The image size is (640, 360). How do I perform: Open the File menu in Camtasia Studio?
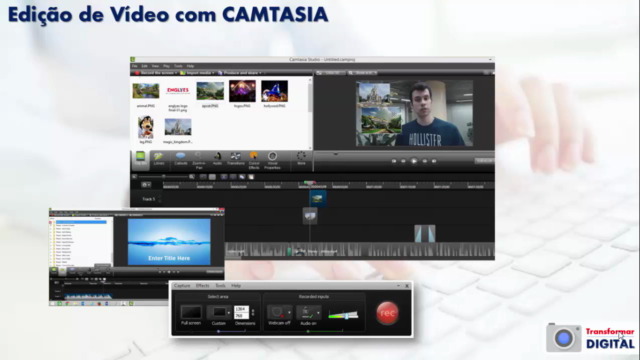135,66
